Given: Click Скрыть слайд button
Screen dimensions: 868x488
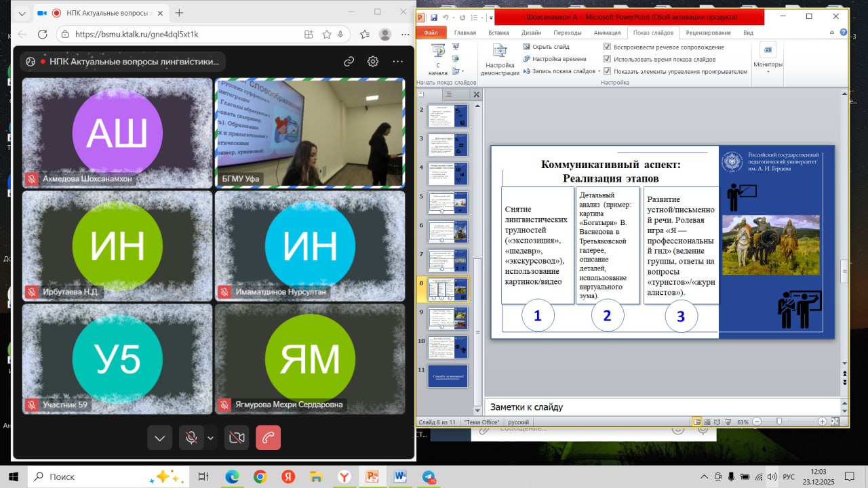Looking at the screenshot, I should [546, 47].
